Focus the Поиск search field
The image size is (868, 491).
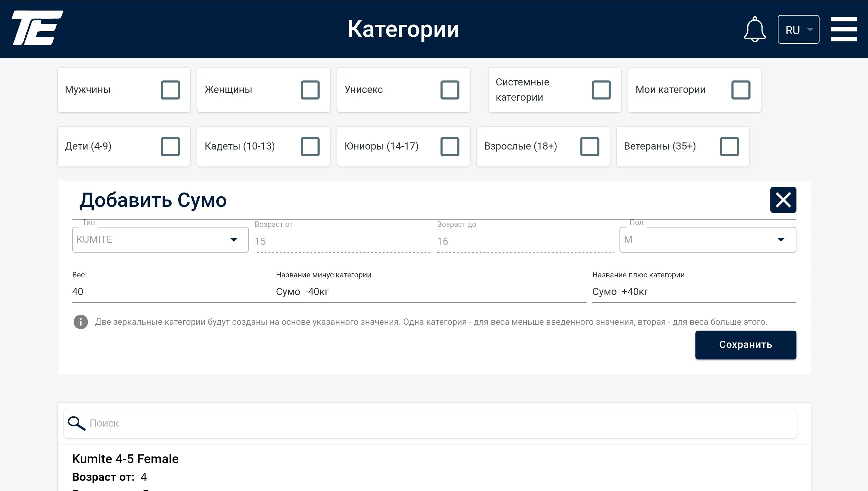click(430, 424)
